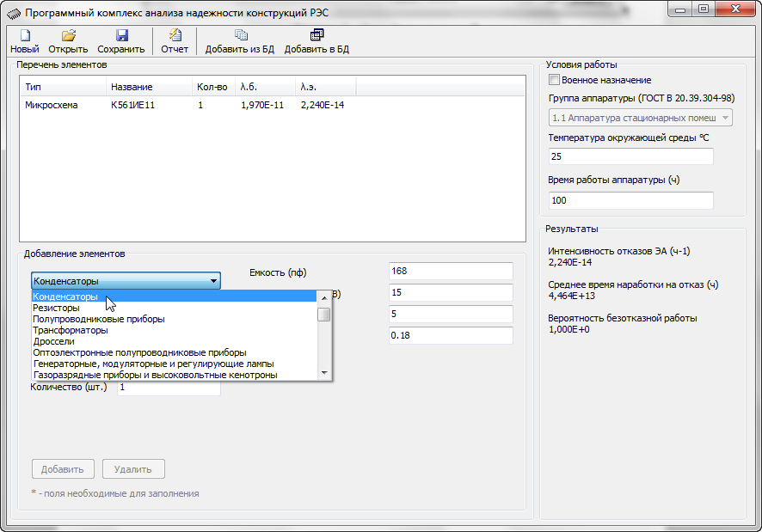Click the application icon in the title bar

(14, 13)
